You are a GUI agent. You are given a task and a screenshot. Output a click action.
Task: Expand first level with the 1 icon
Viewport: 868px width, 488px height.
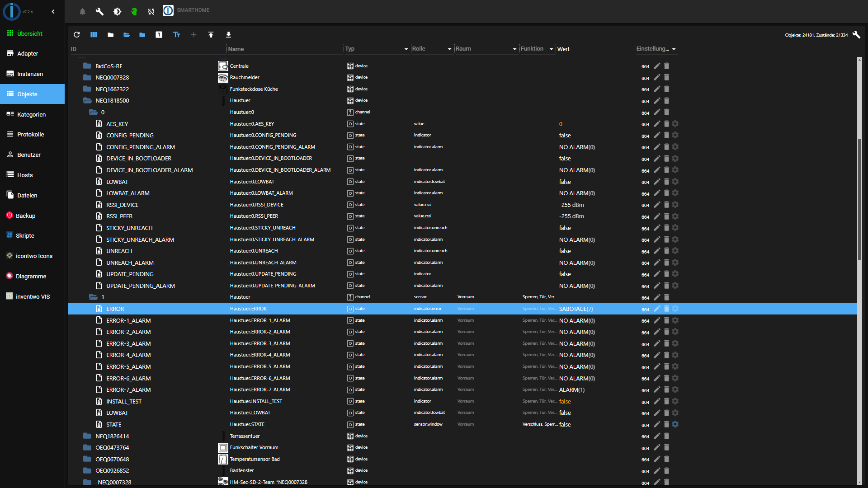coord(159,35)
